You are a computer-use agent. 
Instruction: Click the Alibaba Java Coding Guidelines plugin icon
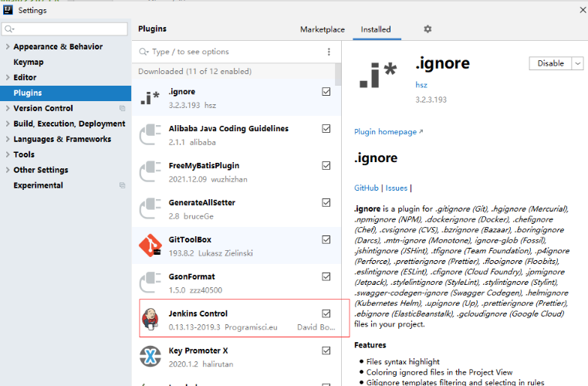click(x=150, y=134)
